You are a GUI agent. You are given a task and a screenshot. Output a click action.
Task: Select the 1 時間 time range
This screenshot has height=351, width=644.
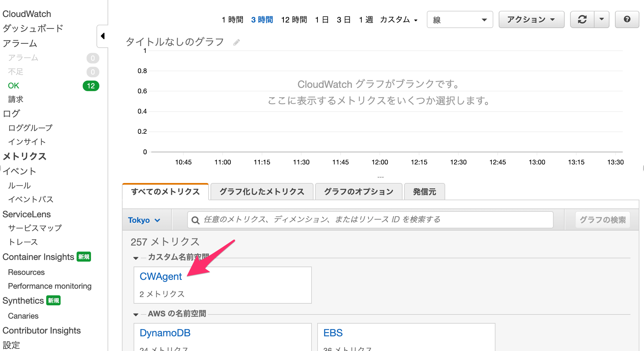(232, 20)
